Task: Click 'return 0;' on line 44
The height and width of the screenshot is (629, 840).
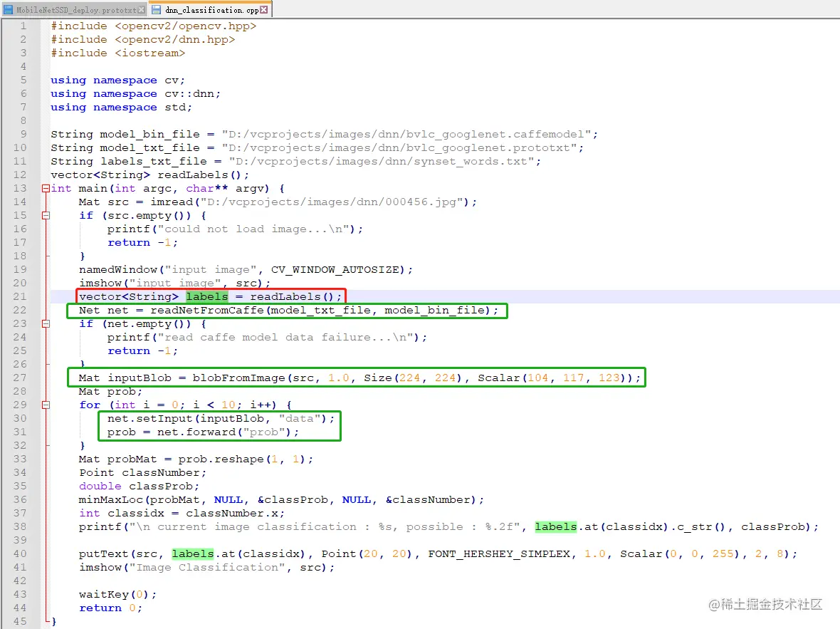Action: [111, 608]
